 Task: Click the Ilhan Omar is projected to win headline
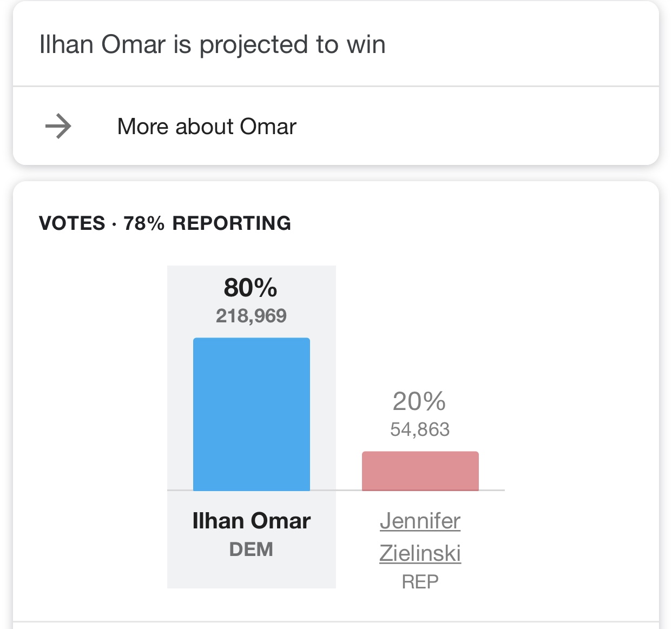(x=212, y=44)
